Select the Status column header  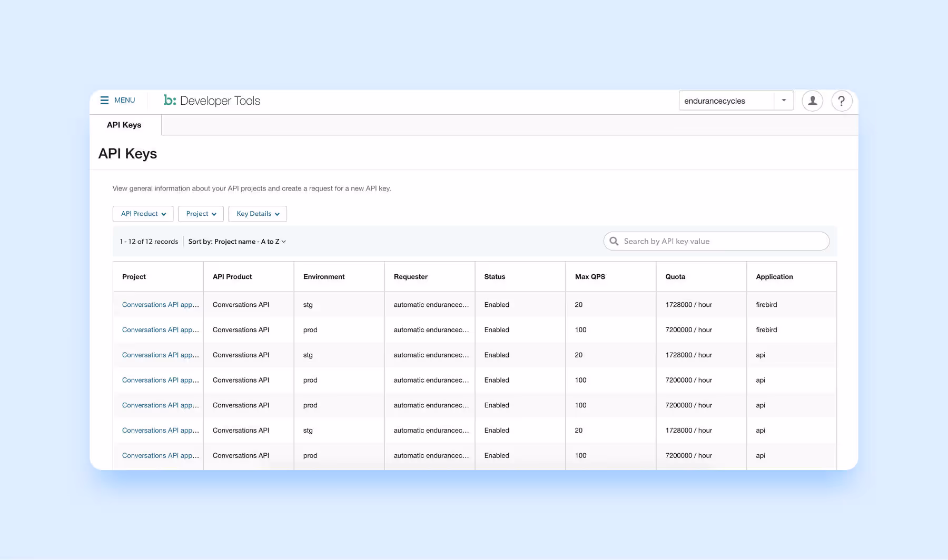[495, 276]
